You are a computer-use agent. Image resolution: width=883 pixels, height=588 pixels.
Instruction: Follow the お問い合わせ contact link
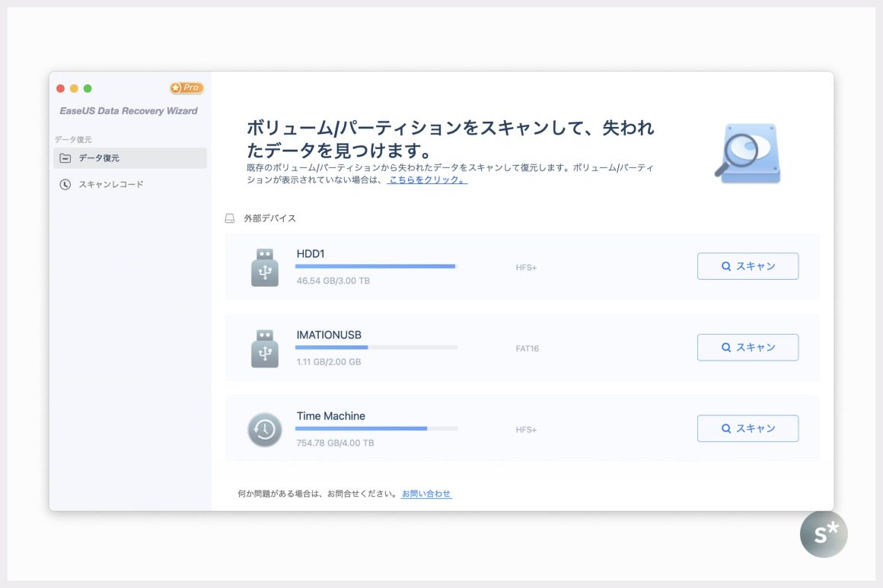[x=426, y=494]
